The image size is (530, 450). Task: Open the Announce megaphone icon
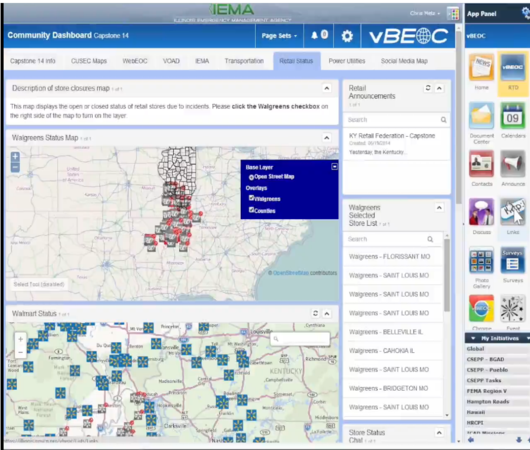click(513, 164)
